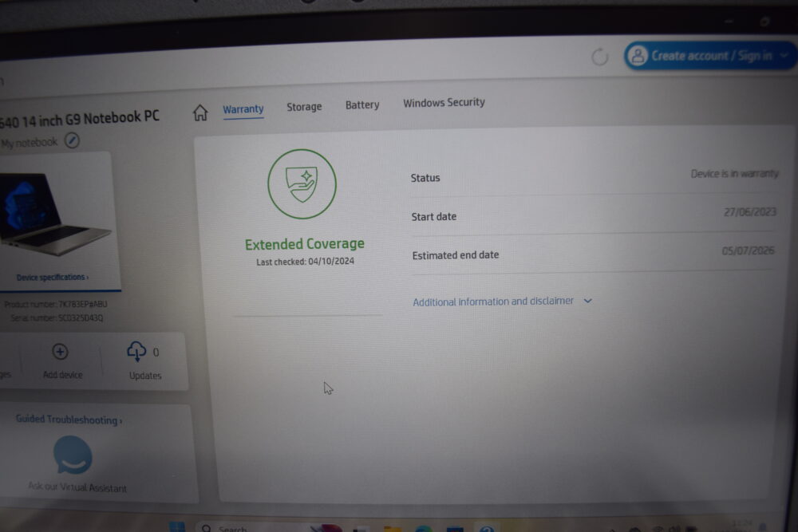Click the user avatar icon on the sign in button
This screenshot has height=532, width=798.
(637, 56)
